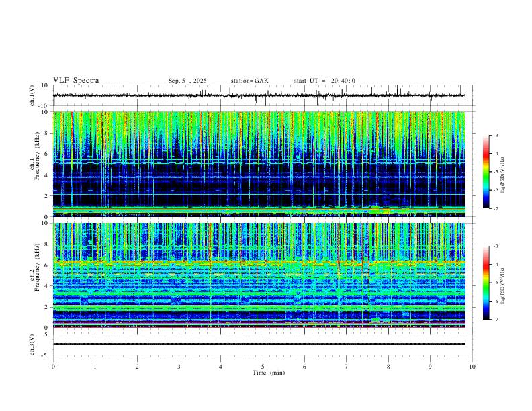Click time axis tick label '5'
Screen dimensions: 532x411
[x=263, y=367]
